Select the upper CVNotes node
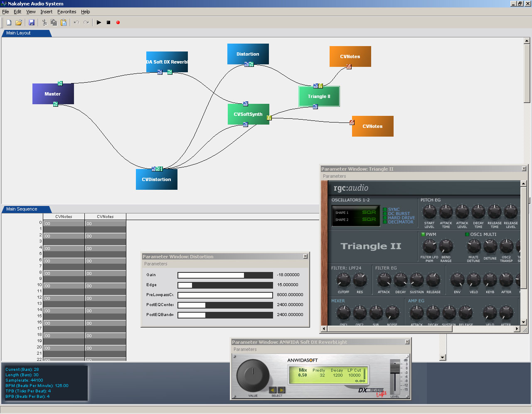Viewport: 532px width, 414px height. [350, 56]
